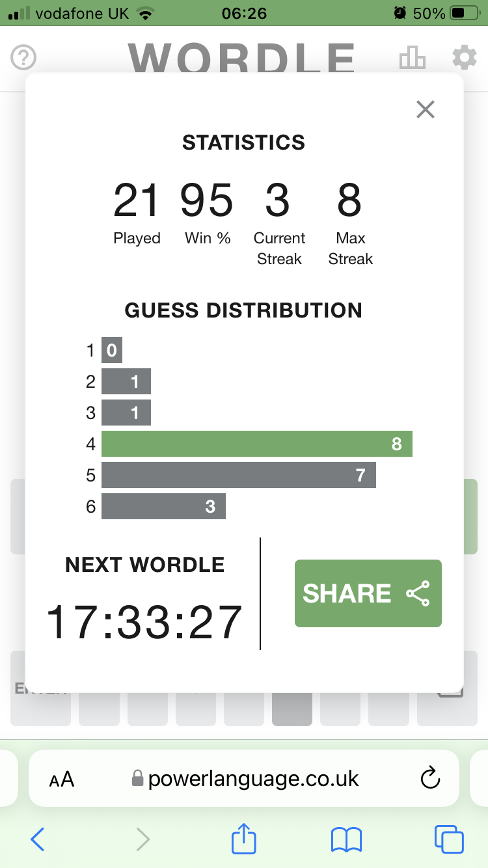Open the Safari share sheet icon
This screenshot has width=488, height=868.
(244, 838)
